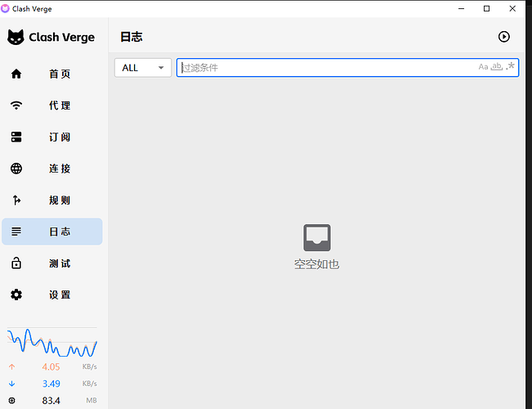Click the home icon beside 首页
Viewport: 532px width, 409px height.
click(x=16, y=74)
